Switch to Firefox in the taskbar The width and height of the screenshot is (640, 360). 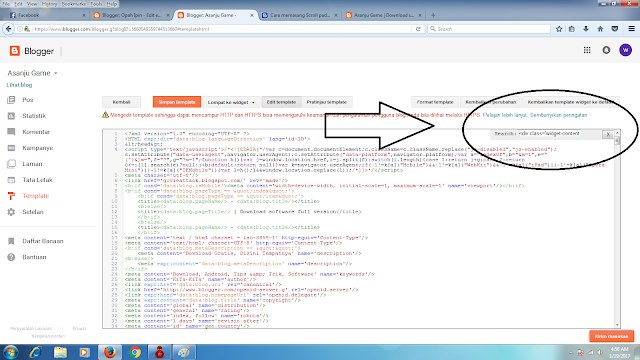click(109, 352)
